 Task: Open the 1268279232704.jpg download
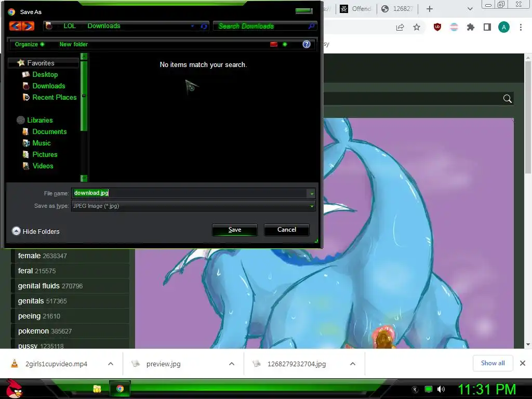[296, 364]
